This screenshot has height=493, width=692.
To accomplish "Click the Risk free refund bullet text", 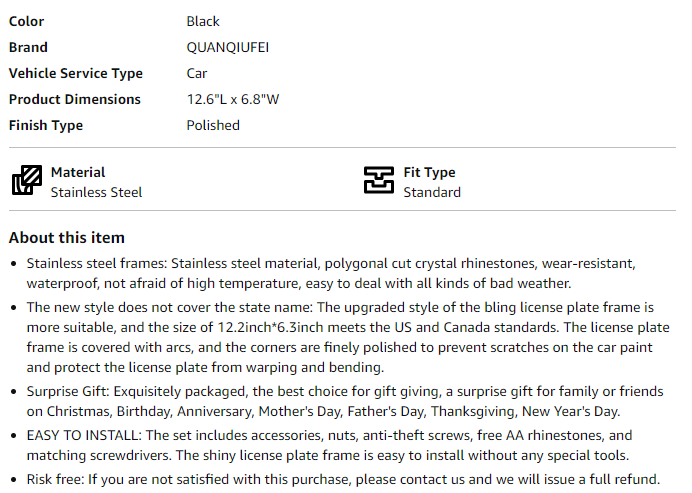I will [x=343, y=479].
